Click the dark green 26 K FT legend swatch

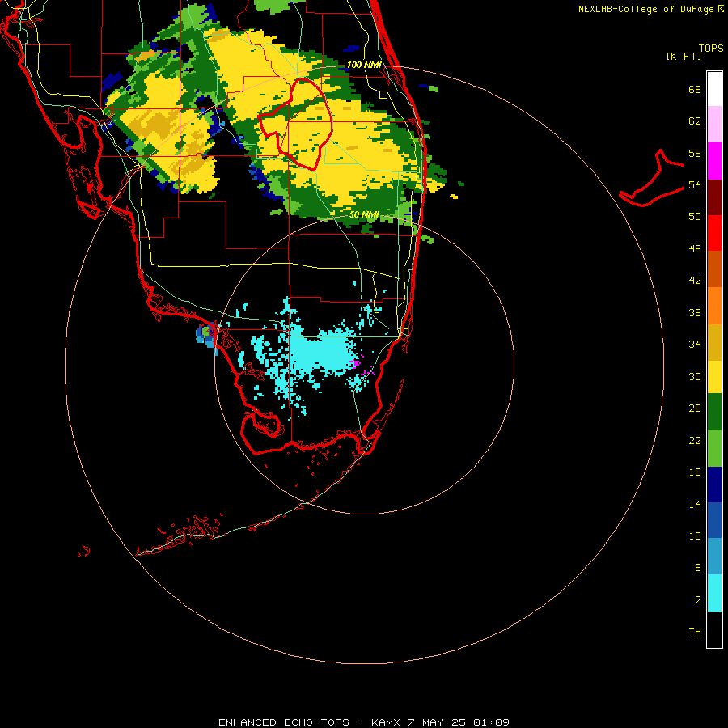(x=714, y=412)
